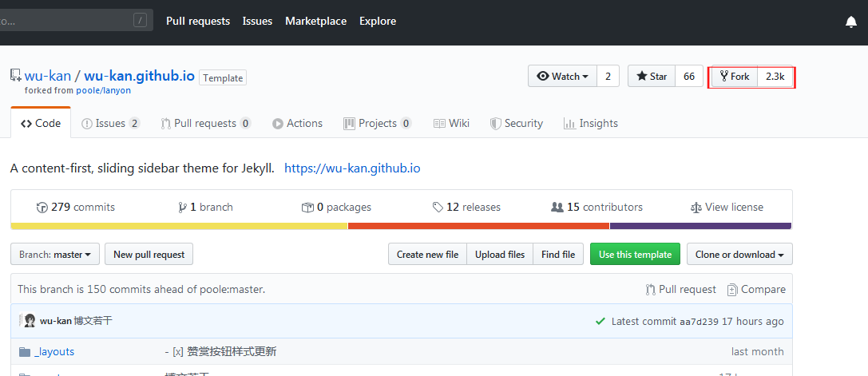Click the pull request icon near Compare
Screen dimensions: 868x376
point(650,290)
